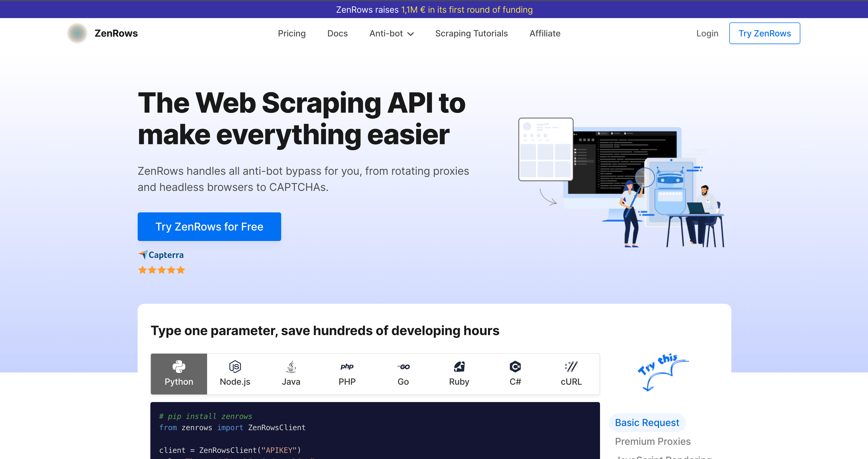The image size is (868, 459).
Task: Go to Scraping Tutorials
Action: click(471, 33)
